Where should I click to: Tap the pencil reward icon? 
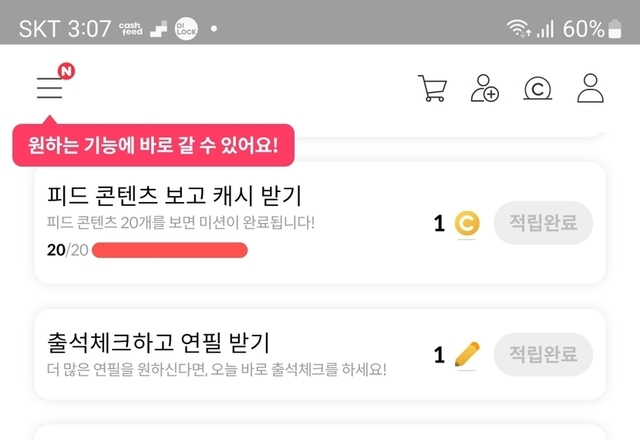(466, 354)
